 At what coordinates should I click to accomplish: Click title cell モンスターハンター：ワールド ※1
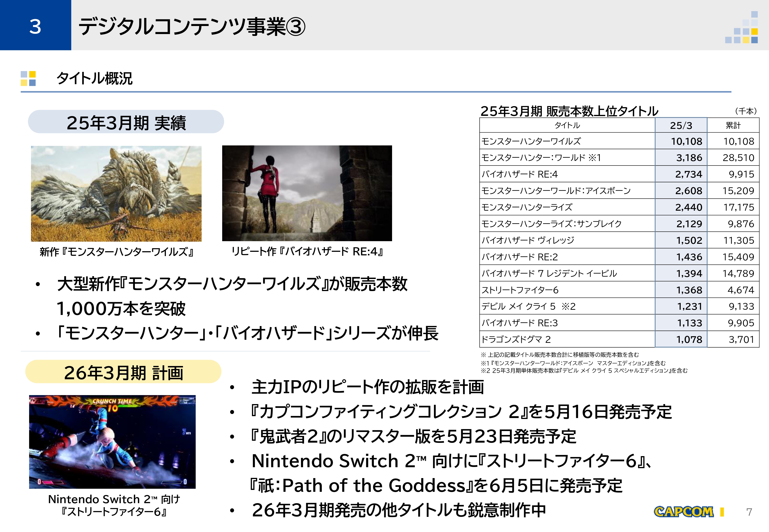tap(567, 157)
